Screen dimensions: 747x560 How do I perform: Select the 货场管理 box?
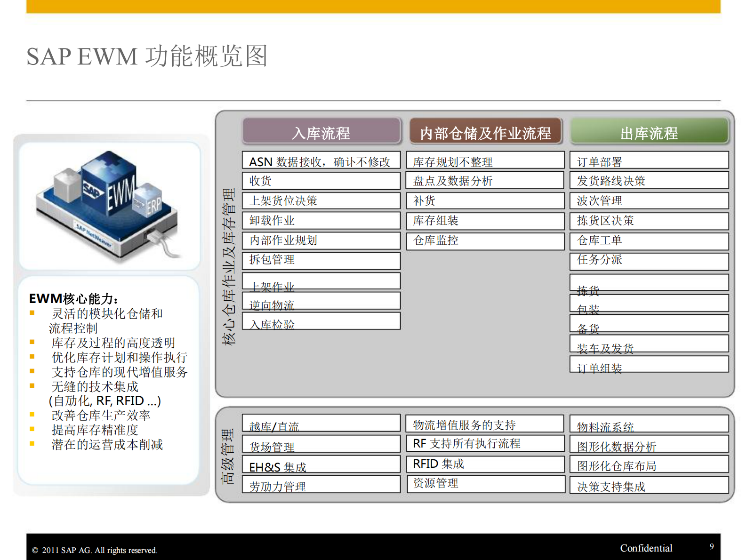click(x=321, y=444)
